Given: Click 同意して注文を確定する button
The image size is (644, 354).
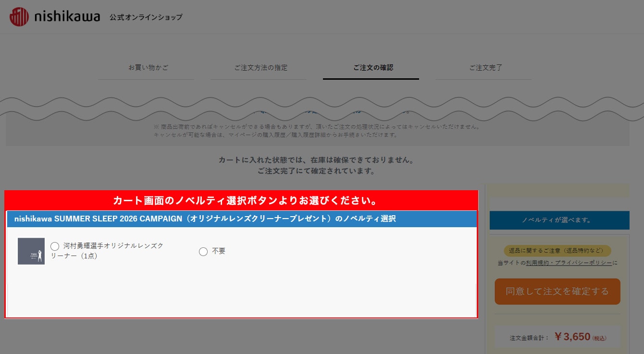Looking at the screenshot, I should coord(557,292).
